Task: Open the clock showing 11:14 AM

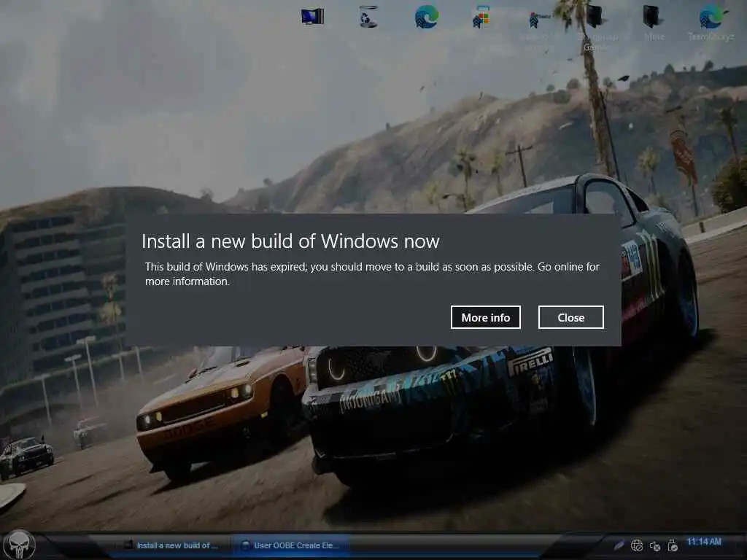Action: click(x=704, y=542)
